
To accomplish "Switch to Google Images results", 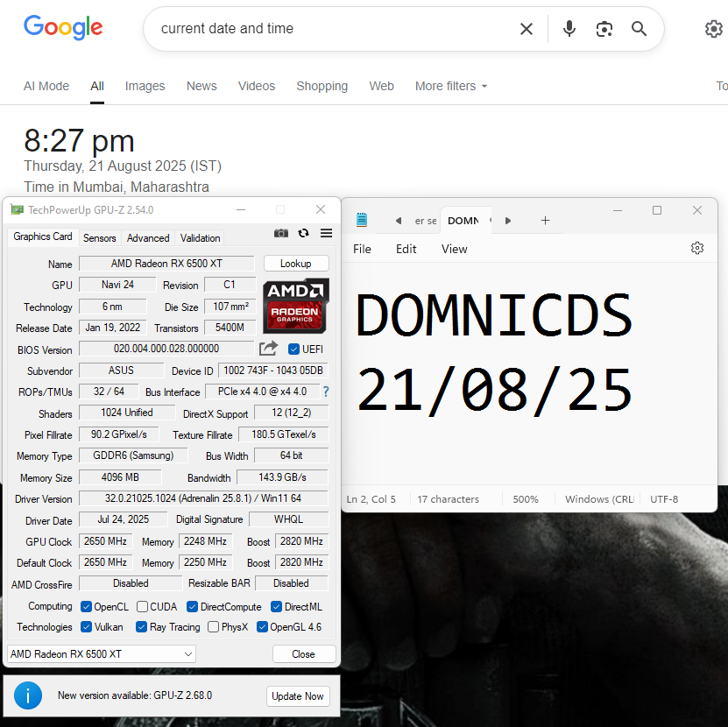I will 145,87.
